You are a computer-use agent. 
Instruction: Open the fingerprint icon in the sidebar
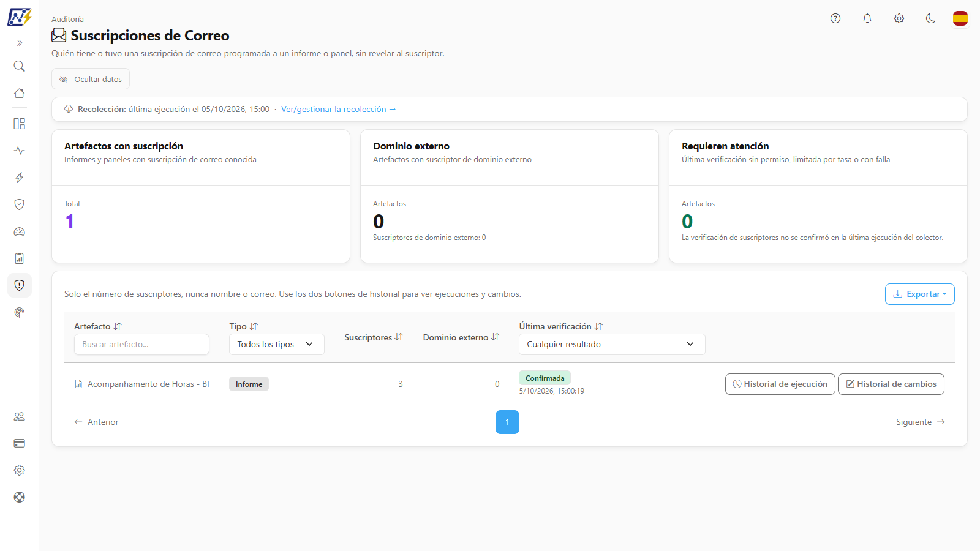pyautogui.click(x=20, y=312)
